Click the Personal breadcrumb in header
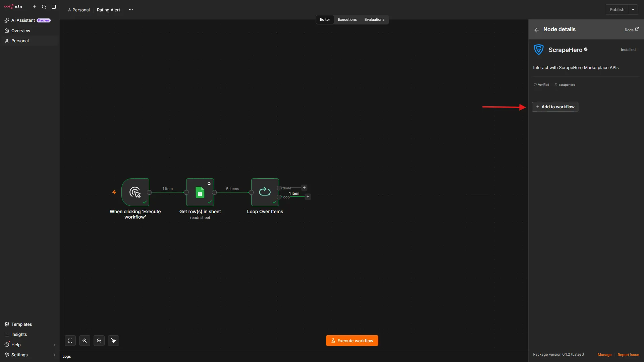The height and width of the screenshot is (362, 644). (x=79, y=10)
